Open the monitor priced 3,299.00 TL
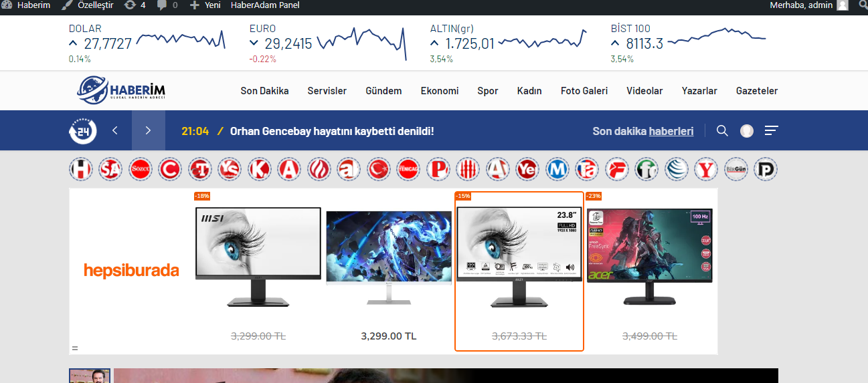868x383 pixels. (x=388, y=270)
